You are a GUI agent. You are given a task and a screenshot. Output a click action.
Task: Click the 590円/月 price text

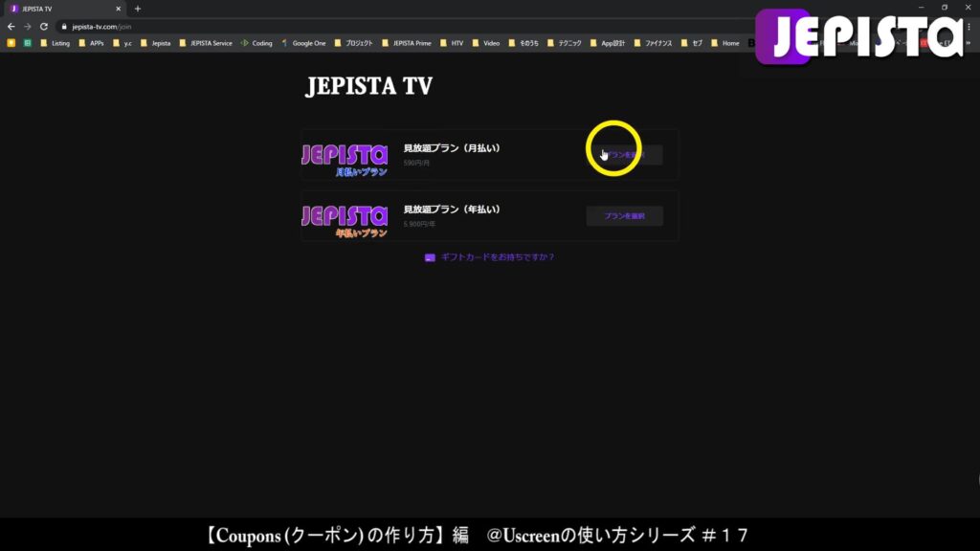[416, 163]
